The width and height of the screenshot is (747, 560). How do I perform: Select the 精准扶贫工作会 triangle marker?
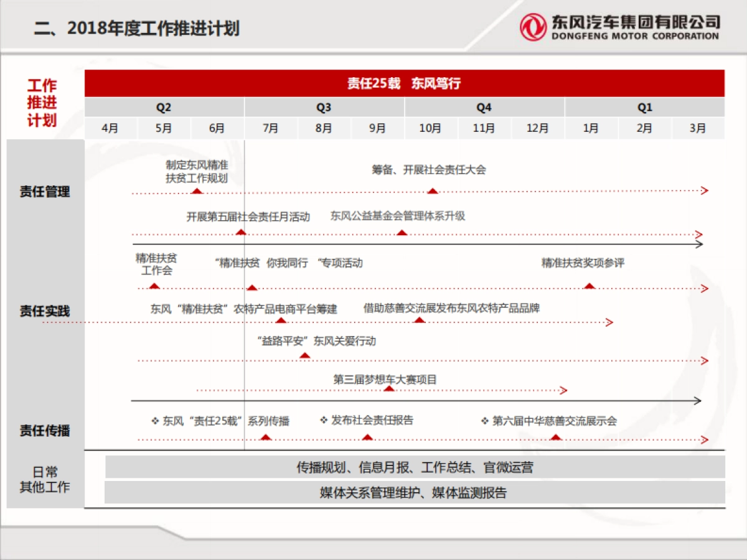(154, 287)
